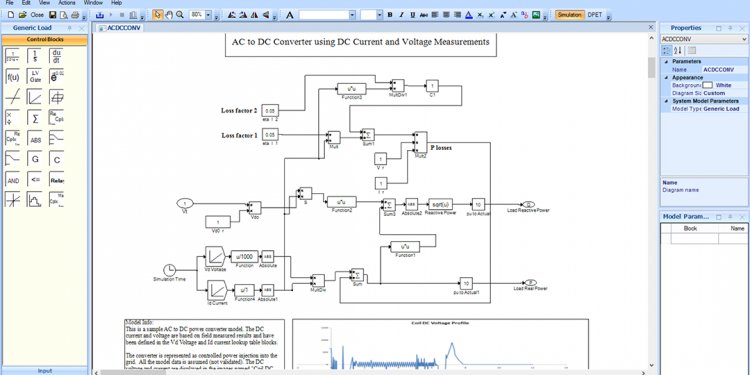The width and height of the screenshot is (750, 375).
Task: Toggle Simulation mode button
Action: 570,15
